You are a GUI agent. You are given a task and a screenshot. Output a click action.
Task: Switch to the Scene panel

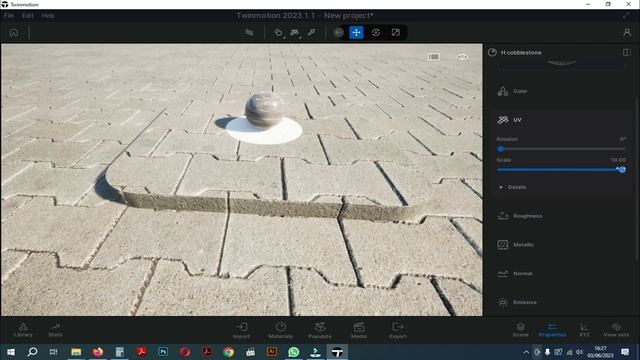point(520,330)
